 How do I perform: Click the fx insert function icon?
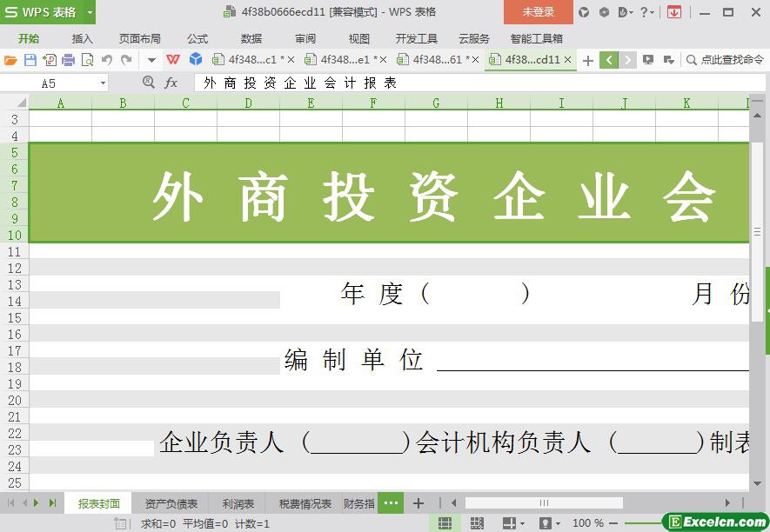pyautogui.click(x=171, y=83)
